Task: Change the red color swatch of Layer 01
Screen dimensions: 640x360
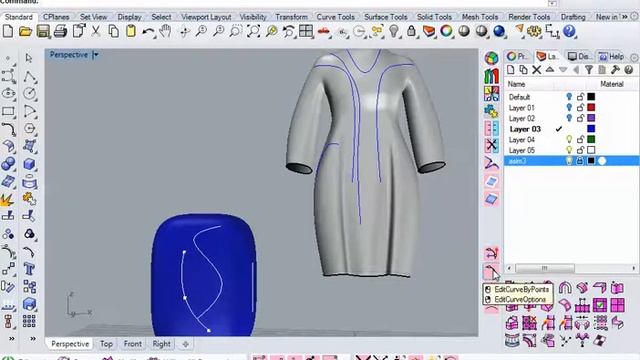Action: click(x=591, y=107)
